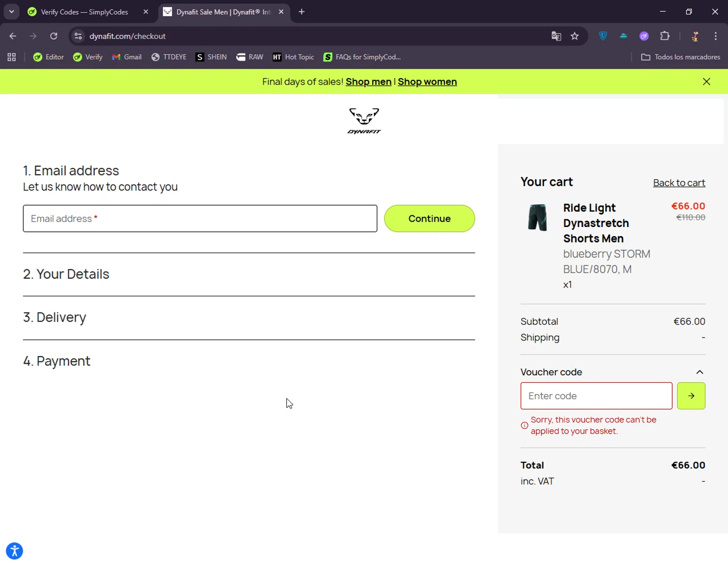Open the accessibility widget button
Viewport: 728px width, 565px height.
pos(15,551)
